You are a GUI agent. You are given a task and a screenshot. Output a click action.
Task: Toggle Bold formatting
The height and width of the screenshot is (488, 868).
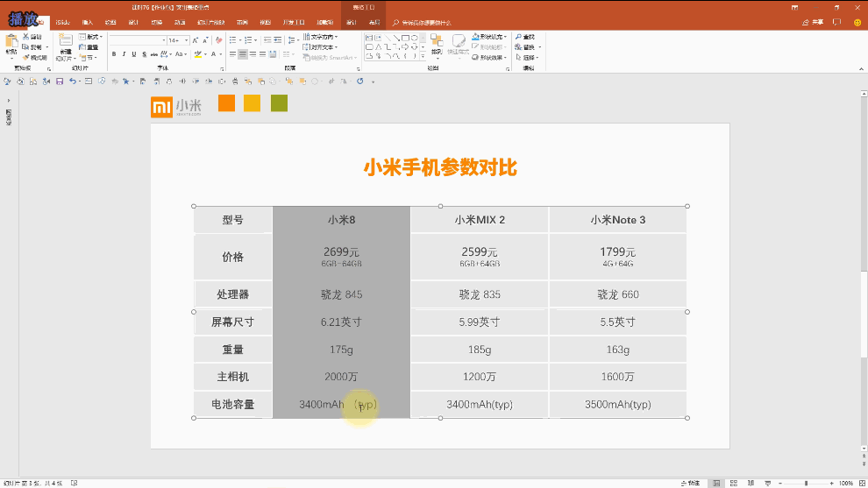[114, 54]
